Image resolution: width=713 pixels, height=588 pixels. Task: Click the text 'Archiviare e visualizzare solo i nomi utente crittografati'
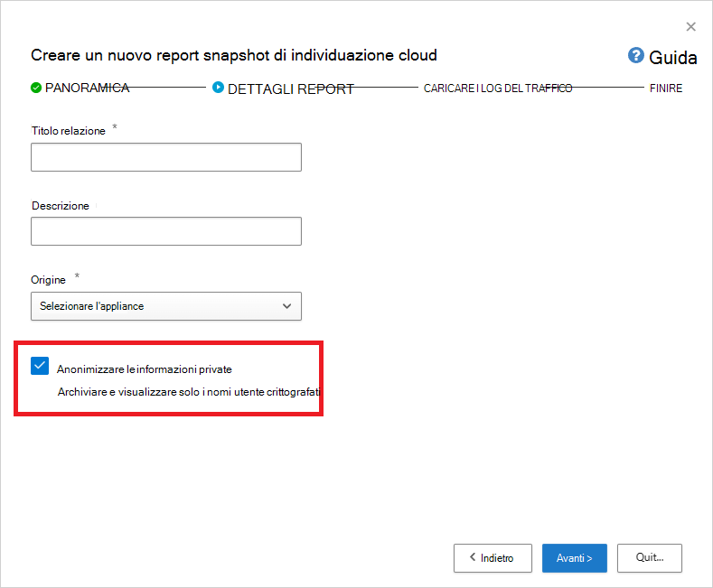[x=189, y=392]
